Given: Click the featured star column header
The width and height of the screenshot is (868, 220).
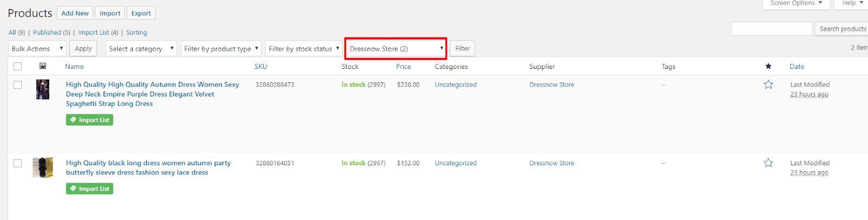Looking at the screenshot, I should (x=768, y=66).
